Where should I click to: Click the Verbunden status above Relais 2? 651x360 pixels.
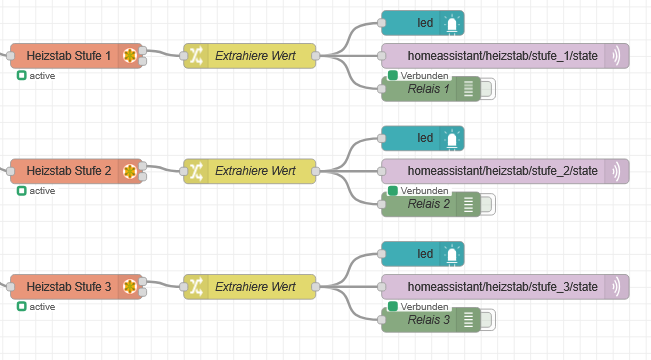(x=418, y=191)
